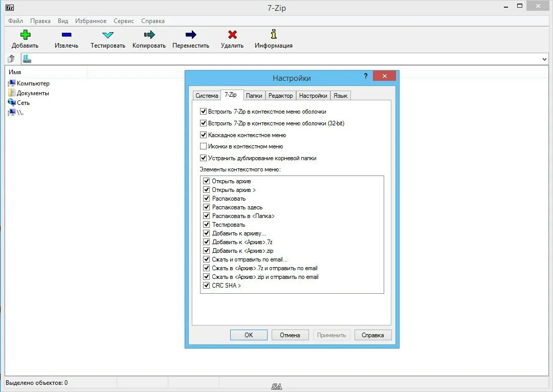The width and height of the screenshot is (553, 392).
Task: Uncheck Добавить к <Архив>.zip item
Action: (207, 251)
